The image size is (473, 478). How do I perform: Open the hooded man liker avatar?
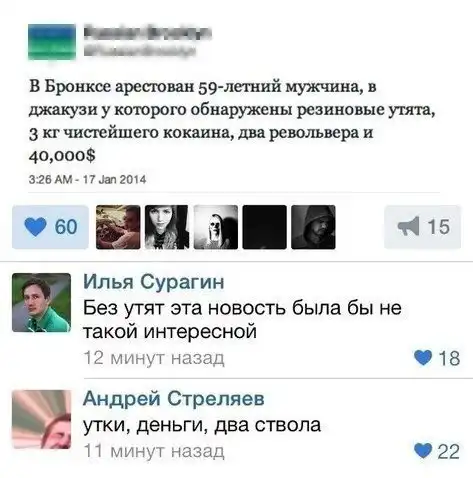pyautogui.click(x=313, y=227)
